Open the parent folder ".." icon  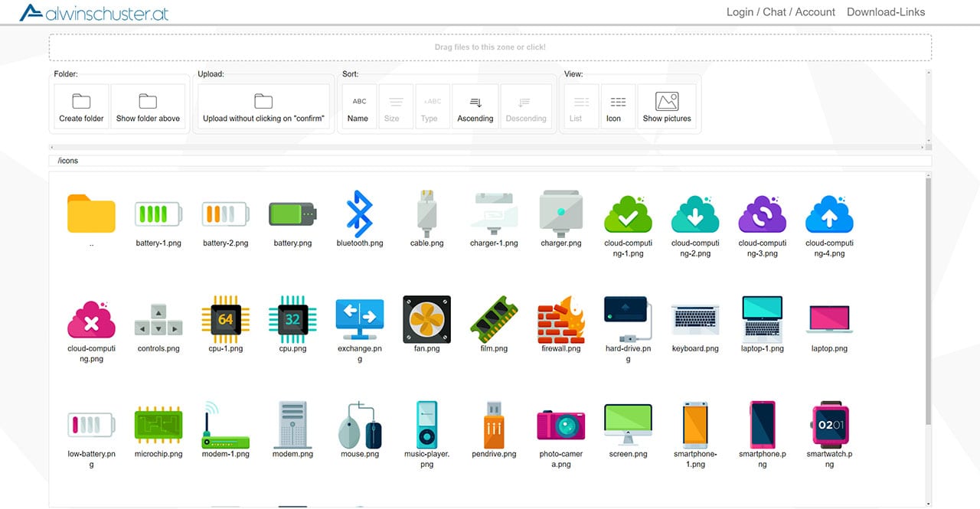pyautogui.click(x=91, y=214)
